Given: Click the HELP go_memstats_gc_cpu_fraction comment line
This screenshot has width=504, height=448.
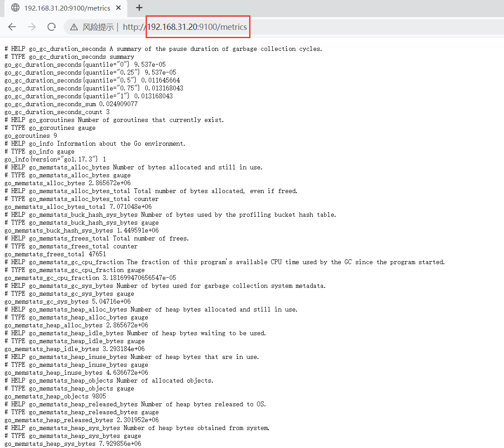Looking at the screenshot, I should point(225,262).
